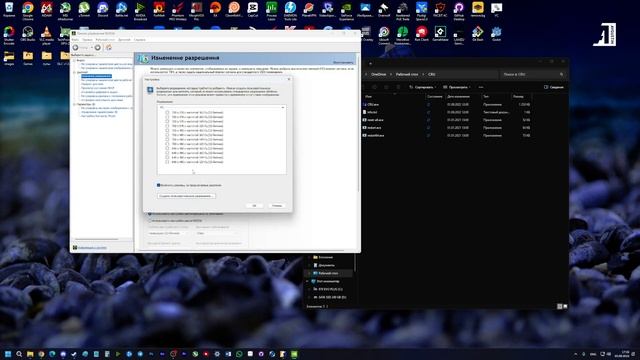Screen dimensions: 640x360
Task: Collapse the PC group arrow in resolution list
Action: pos(283,107)
